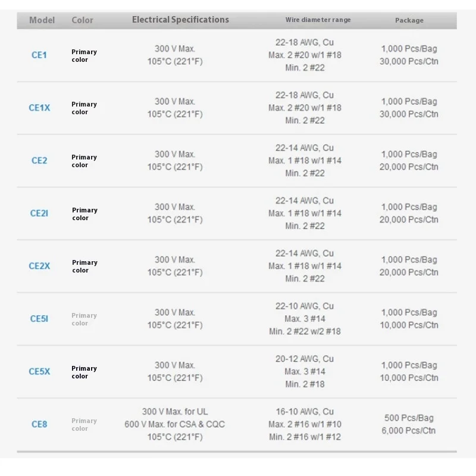Click the Electrical Specifications header
Image resolution: width=476 pixels, height=476 pixels.
(x=180, y=20)
